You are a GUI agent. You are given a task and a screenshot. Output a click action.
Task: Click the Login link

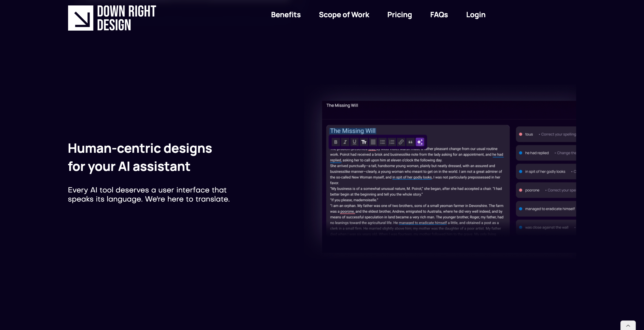coord(475,15)
